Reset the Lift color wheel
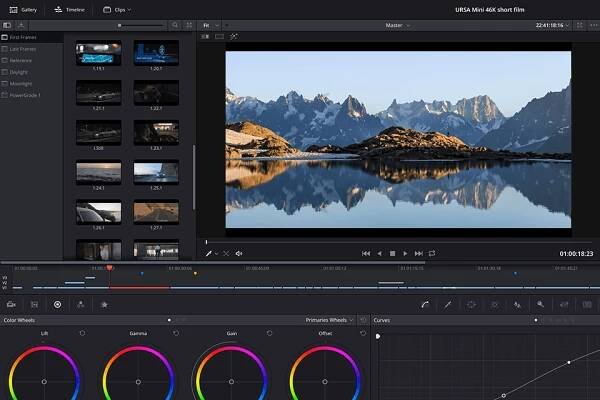Image resolution: width=600 pixels, height=400 pixels. click(82, 333)
